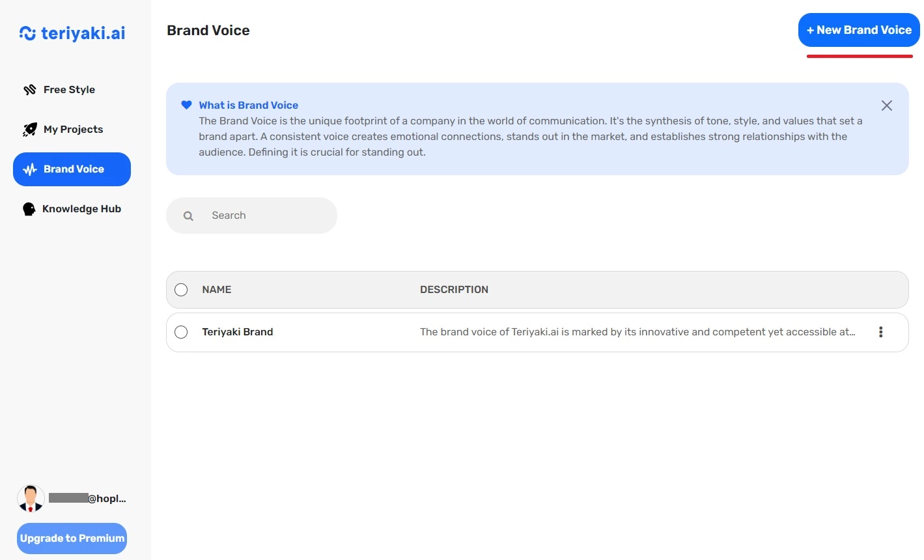
Task: Toggle the select-all radio in table header
Action: [x=181, y=290]
